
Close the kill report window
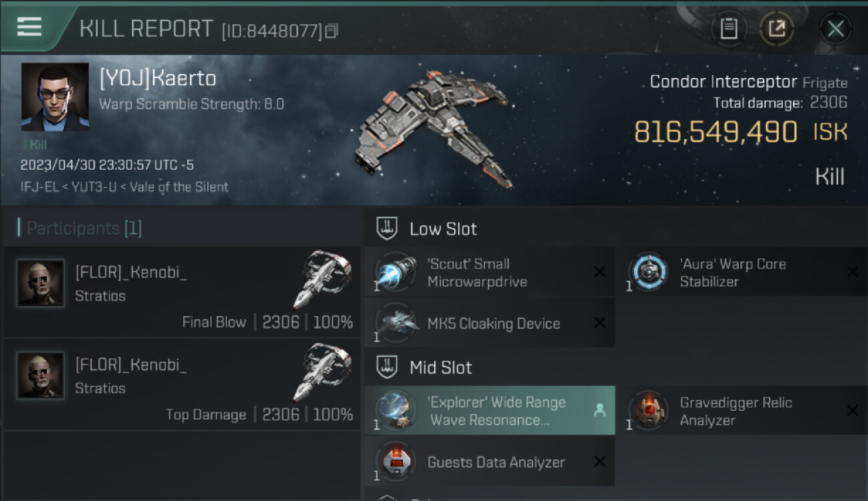835,29
